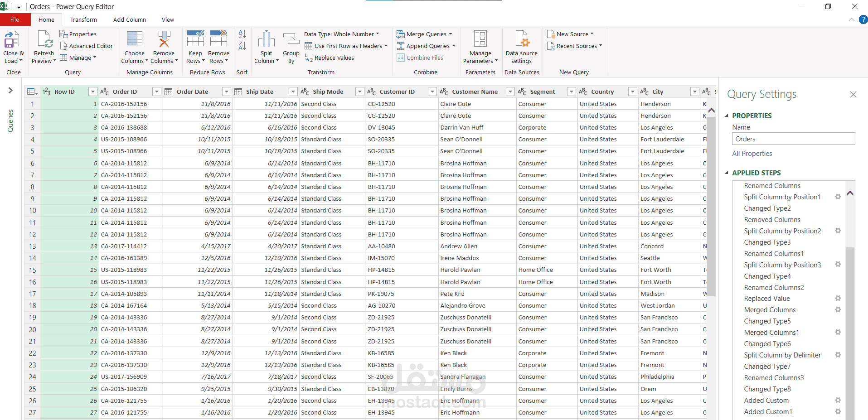Click Use First Row as Headers
This screenshot has width=868, height=420.
(x=346, y=46)
